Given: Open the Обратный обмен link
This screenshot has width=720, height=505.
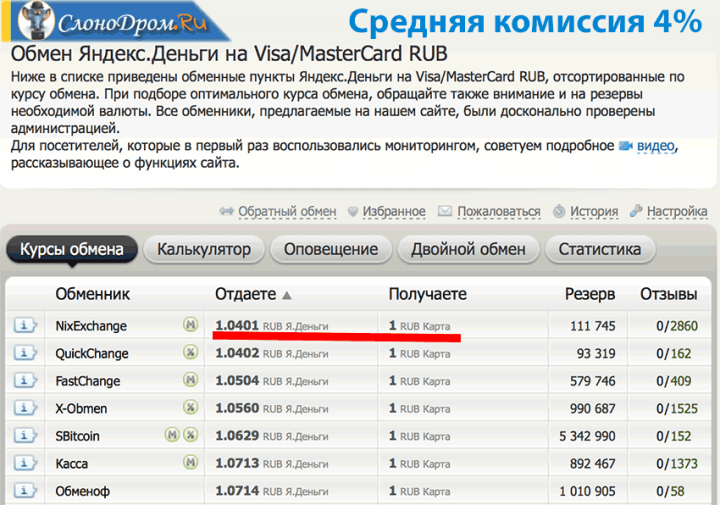Looking at the screenshot, I should click(x=287, y=212).
